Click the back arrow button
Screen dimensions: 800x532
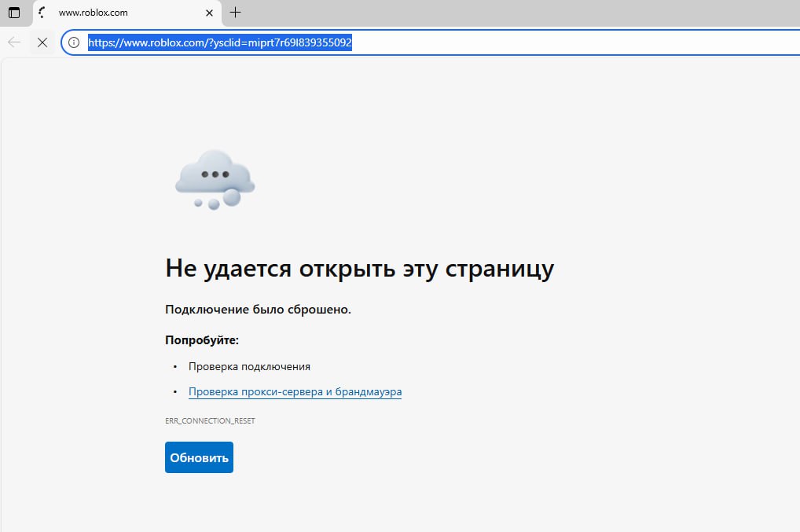coord(14,42)
